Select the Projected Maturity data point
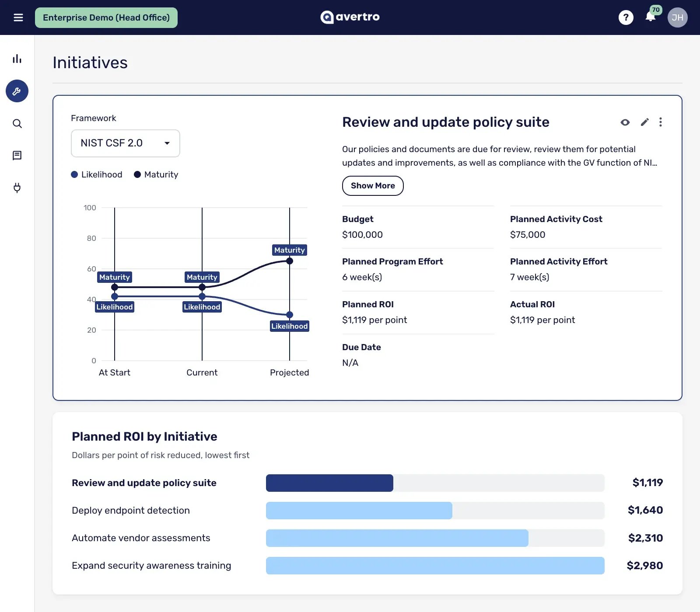 [290, 261]
